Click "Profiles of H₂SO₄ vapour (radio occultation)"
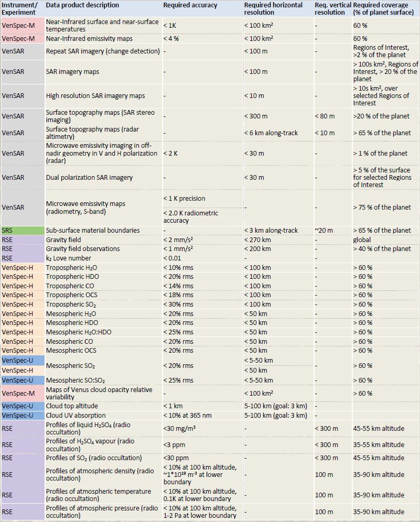 pyautogui.click(x=90, y=445)
